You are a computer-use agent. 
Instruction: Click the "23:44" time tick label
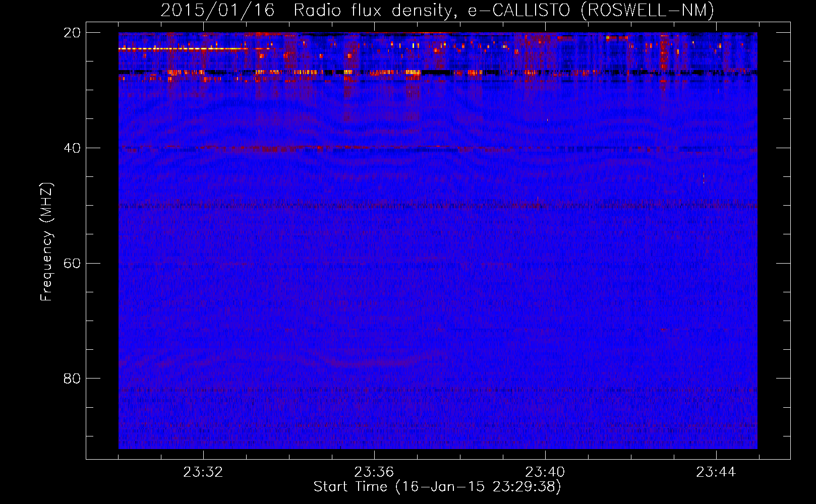pyautogui.click(x=716, y=472)
